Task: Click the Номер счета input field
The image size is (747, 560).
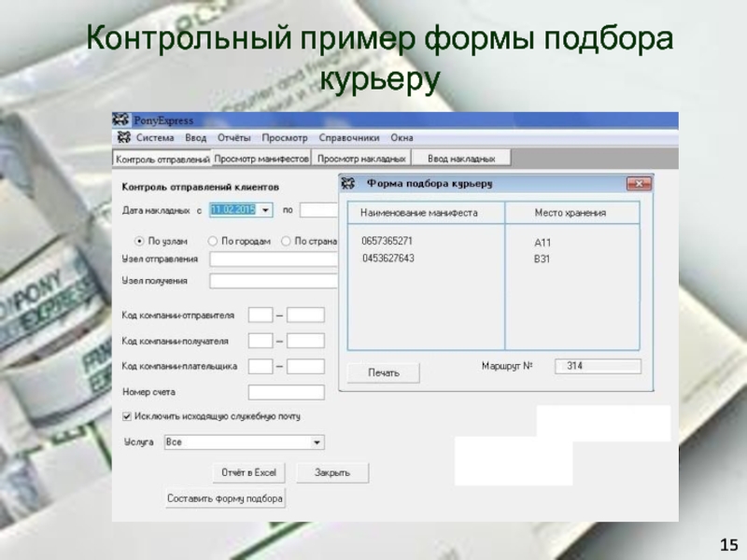Action: pos(286,392)
